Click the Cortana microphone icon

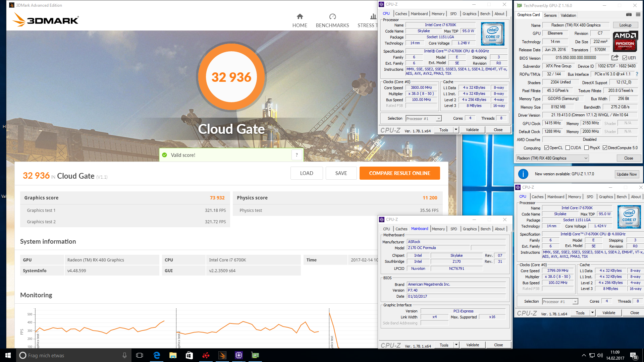pyautogui.click(x=124, y=355)
